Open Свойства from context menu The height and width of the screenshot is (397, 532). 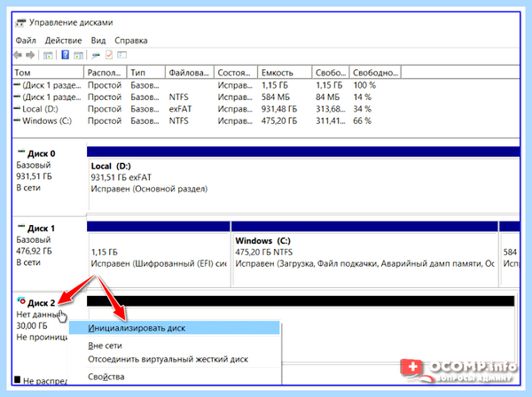click(x=174, y=377)
